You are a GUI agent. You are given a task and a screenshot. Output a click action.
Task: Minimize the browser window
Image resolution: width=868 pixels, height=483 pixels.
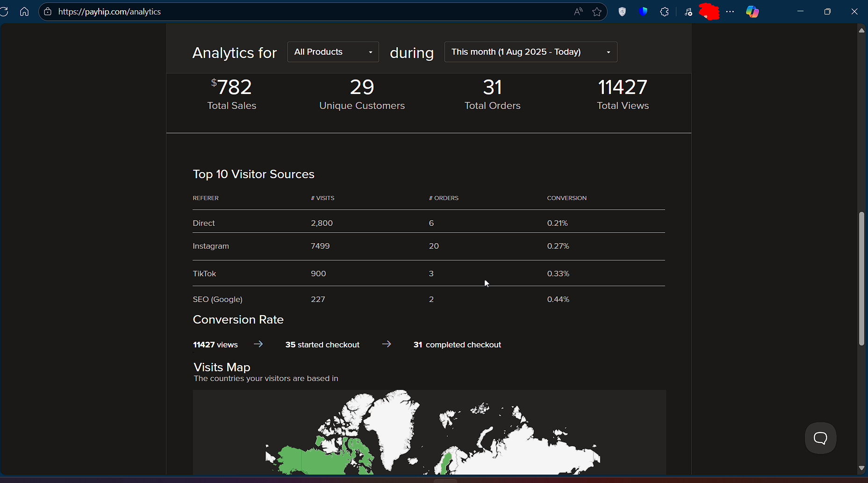click(x=800, y=12)
